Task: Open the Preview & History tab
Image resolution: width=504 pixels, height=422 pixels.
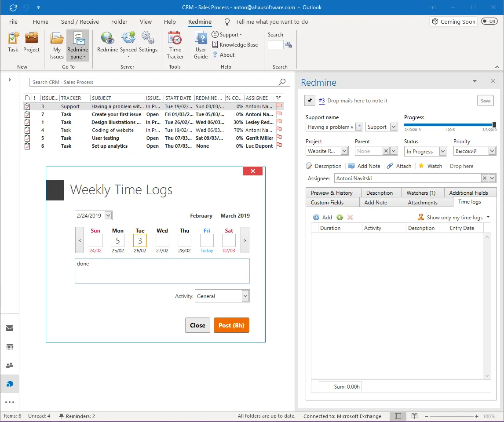Action: 333,193
